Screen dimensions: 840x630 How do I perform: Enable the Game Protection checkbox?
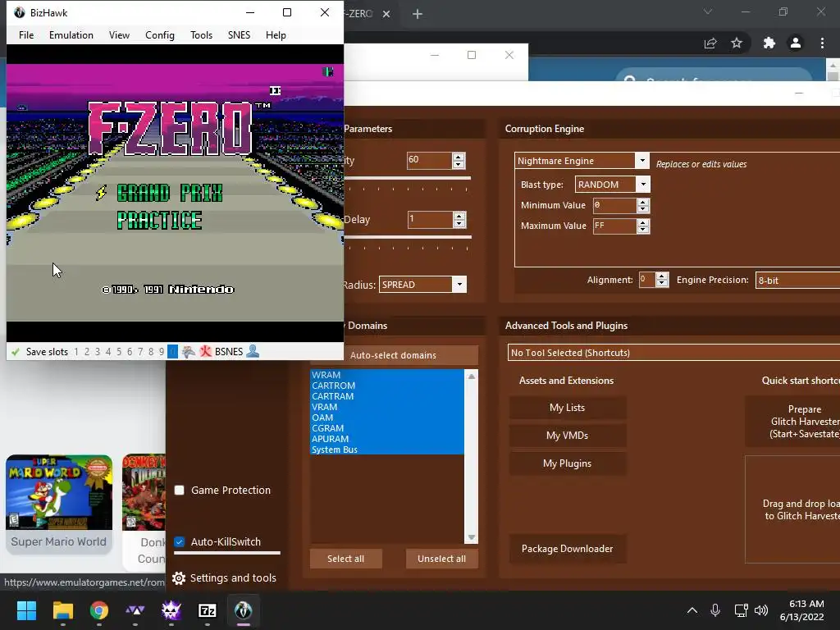click(180, 491)
